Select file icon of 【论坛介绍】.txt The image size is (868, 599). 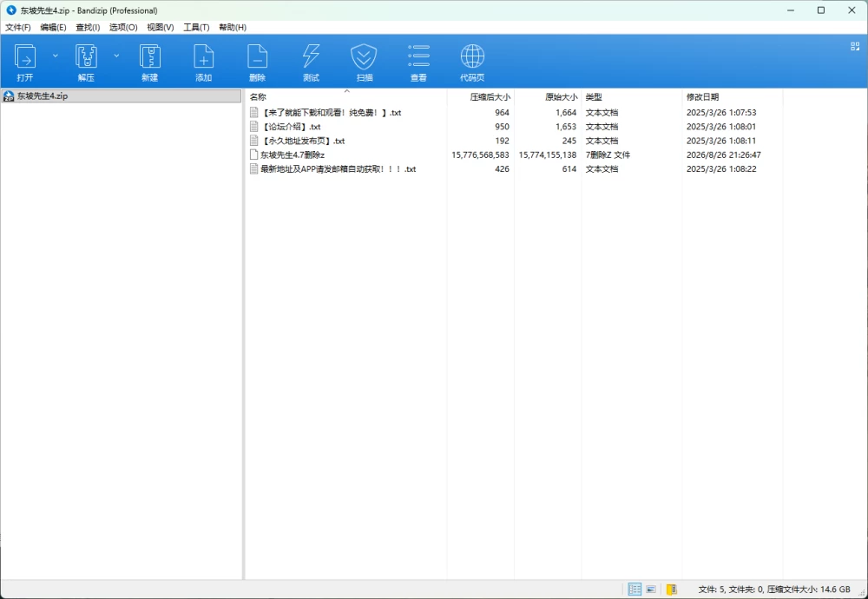click(x=254, y=127)
